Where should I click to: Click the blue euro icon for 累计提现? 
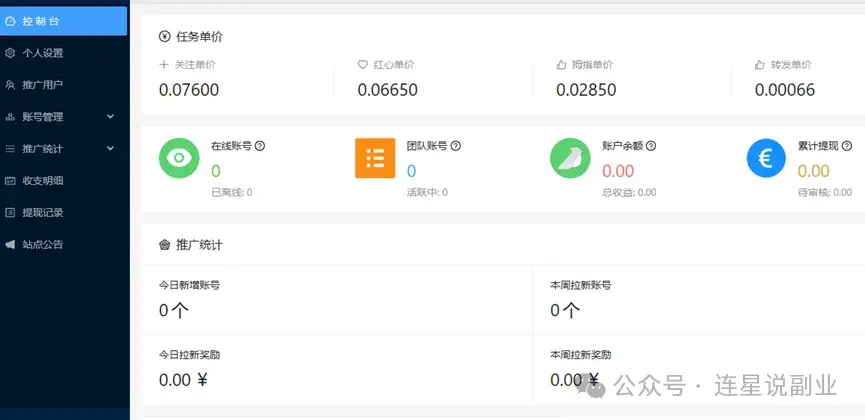(x=766, y=158)
